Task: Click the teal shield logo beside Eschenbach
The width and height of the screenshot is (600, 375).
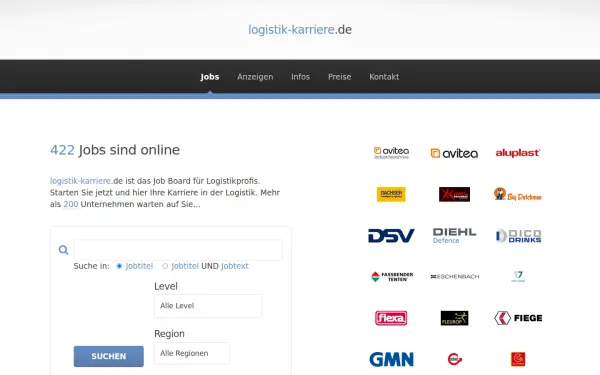Action: 518,276
